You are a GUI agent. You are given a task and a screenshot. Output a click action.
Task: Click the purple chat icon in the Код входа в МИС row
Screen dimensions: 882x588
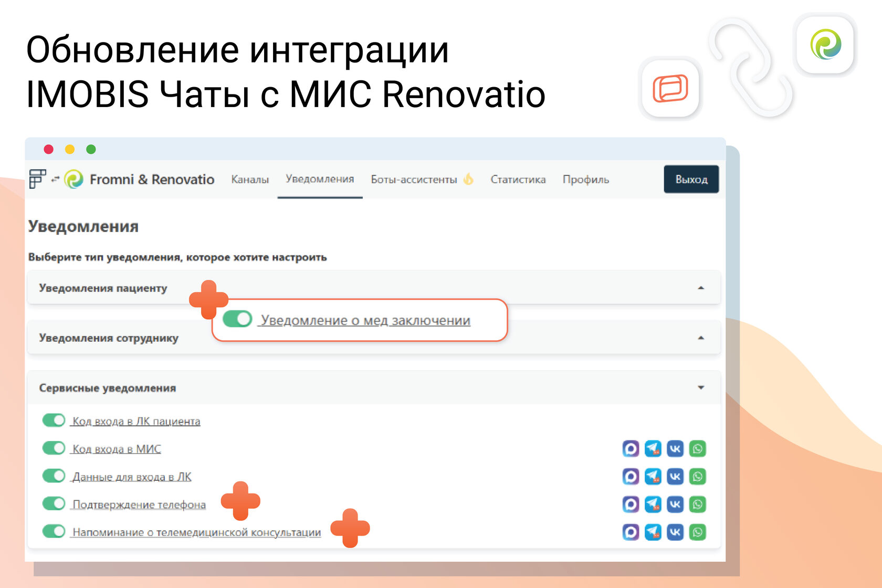coord(631,448)
